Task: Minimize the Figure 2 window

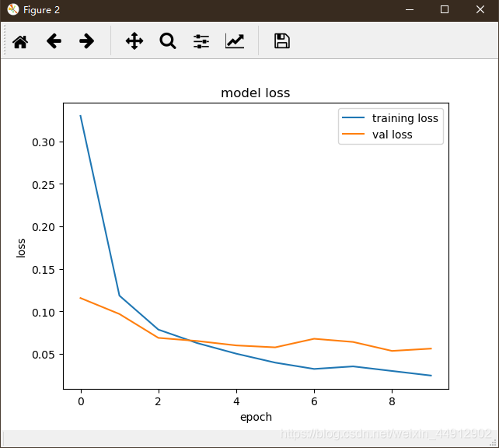Action: [x=409, y=9]
